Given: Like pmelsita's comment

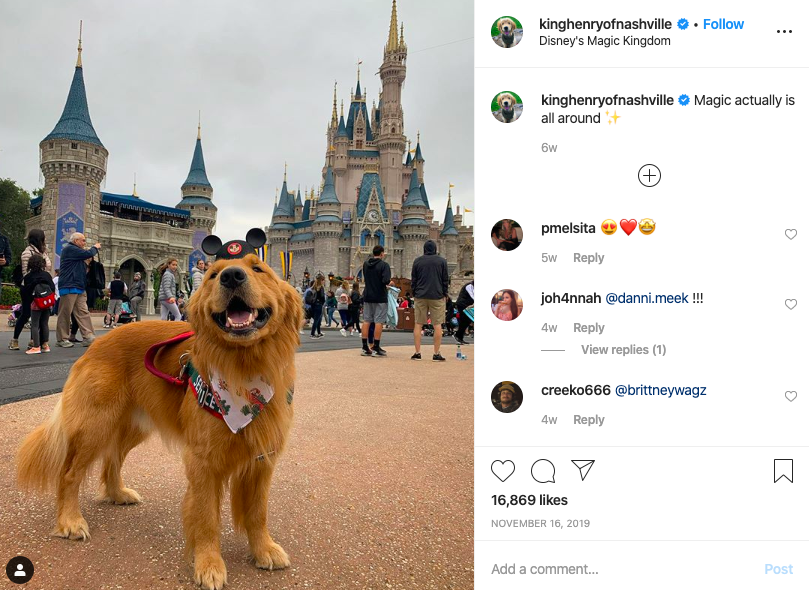Looking at the screenshot, I should point(790,234).
